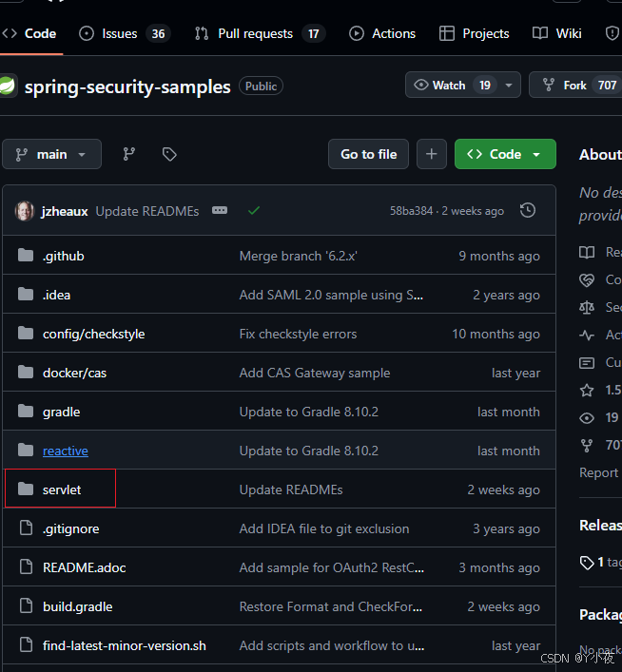Open the Code tab
The width and height of the screenshot is (622, 672).
(x=29, y=33)
